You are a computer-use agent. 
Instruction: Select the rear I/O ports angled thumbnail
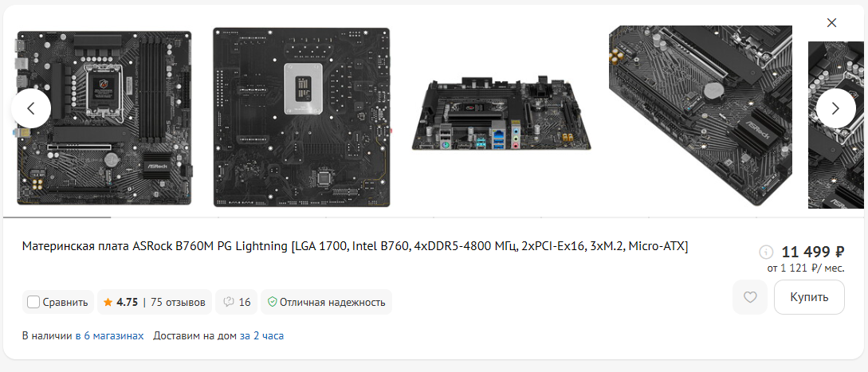[x=501, y=115]
